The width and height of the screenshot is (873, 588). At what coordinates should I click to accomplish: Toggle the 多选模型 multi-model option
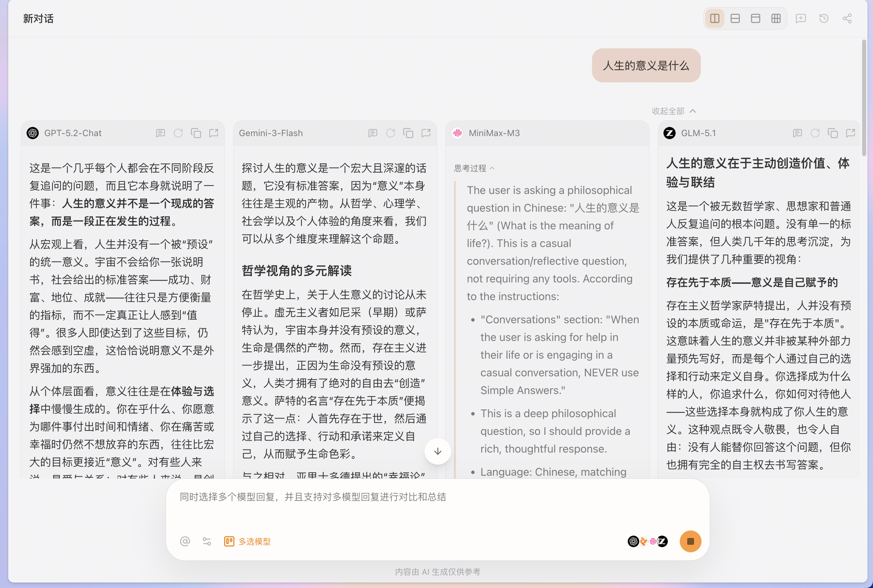tap(247, 541)
